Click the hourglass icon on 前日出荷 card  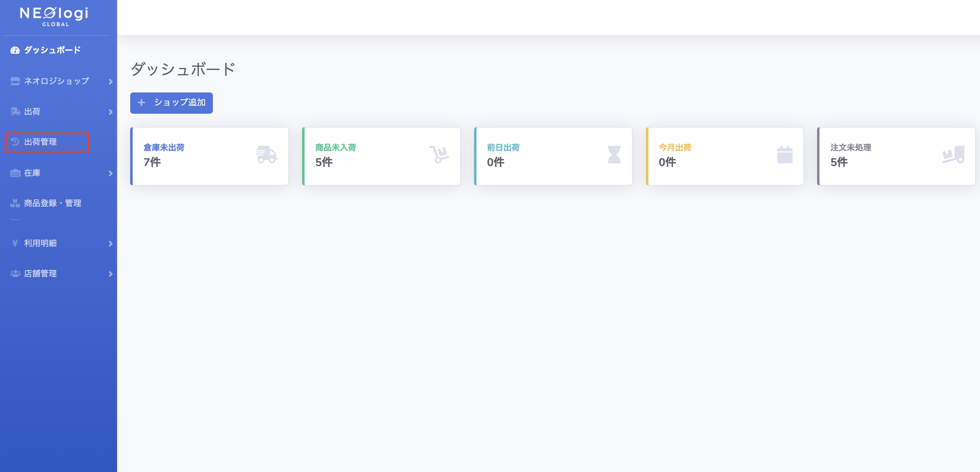pyautogui.click(x=614, y=155)
